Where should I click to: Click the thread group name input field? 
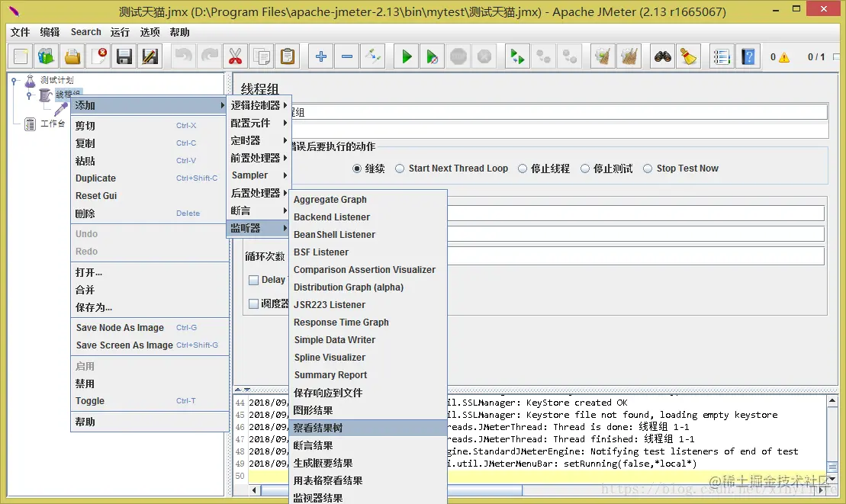(x=559, y=112)
